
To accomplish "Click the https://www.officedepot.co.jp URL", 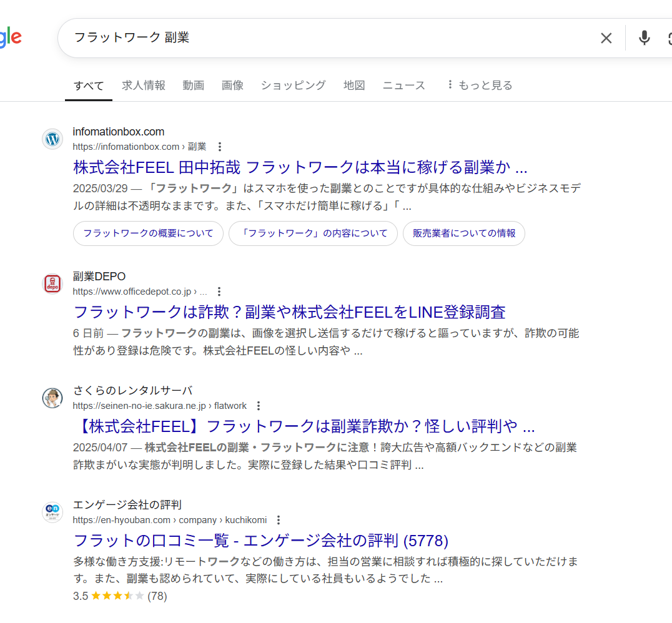I will pyautogui.click(x=140, y=292).
